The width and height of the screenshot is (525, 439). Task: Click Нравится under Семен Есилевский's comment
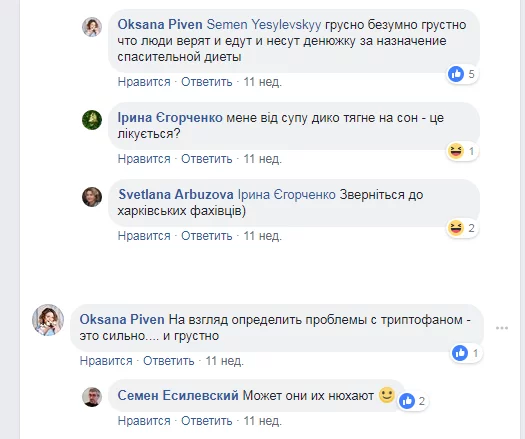[144, 421]
